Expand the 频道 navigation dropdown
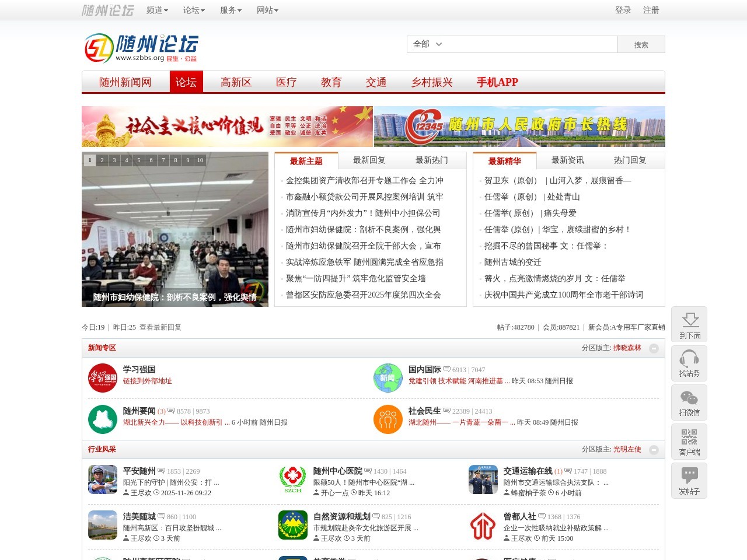Viewport: 747px width, 560px height. [x=156, y=10]
